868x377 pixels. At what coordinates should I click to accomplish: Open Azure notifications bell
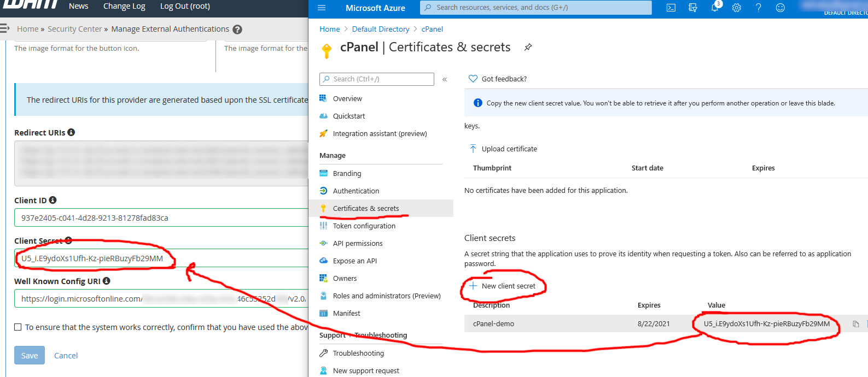[715, 8]
